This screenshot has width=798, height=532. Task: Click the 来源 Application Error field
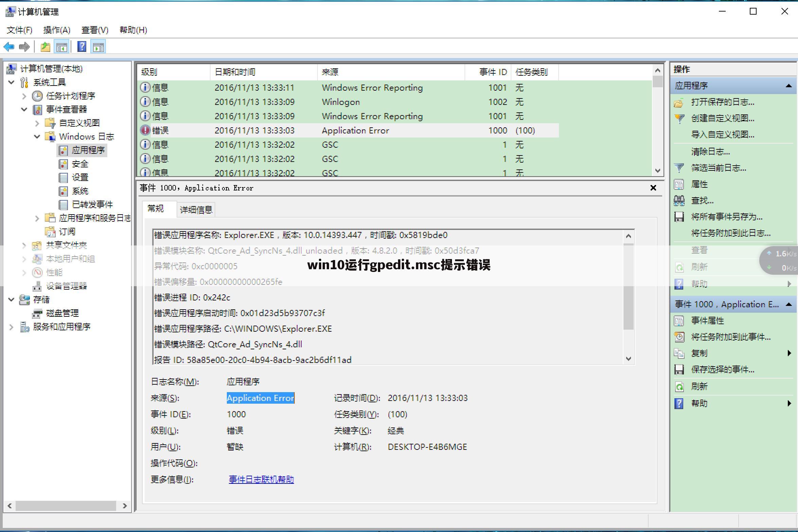(260, 398)
